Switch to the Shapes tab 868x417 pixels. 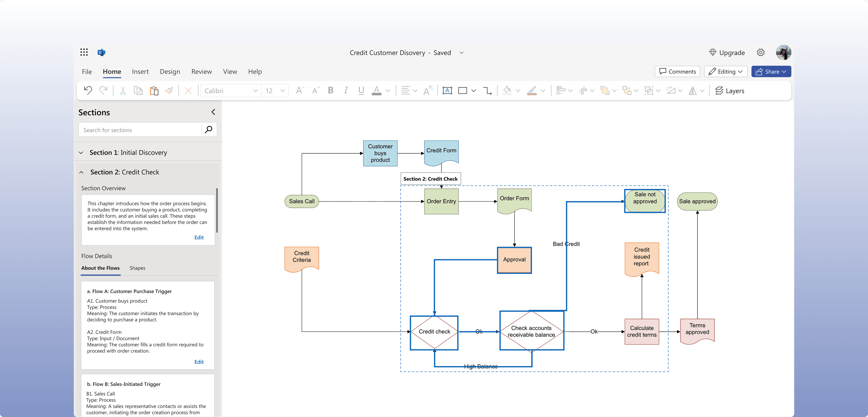pyautogui.click(x=137, y=268)
